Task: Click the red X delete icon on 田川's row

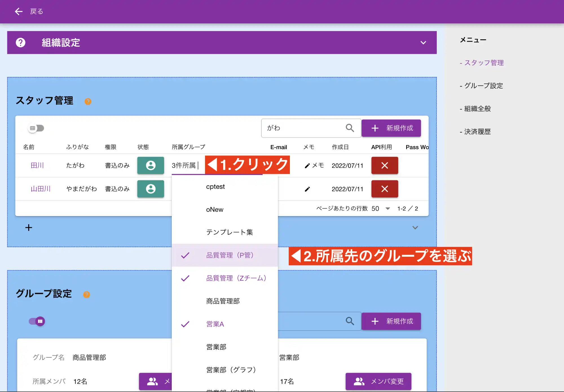Action: tap(385, 165)
